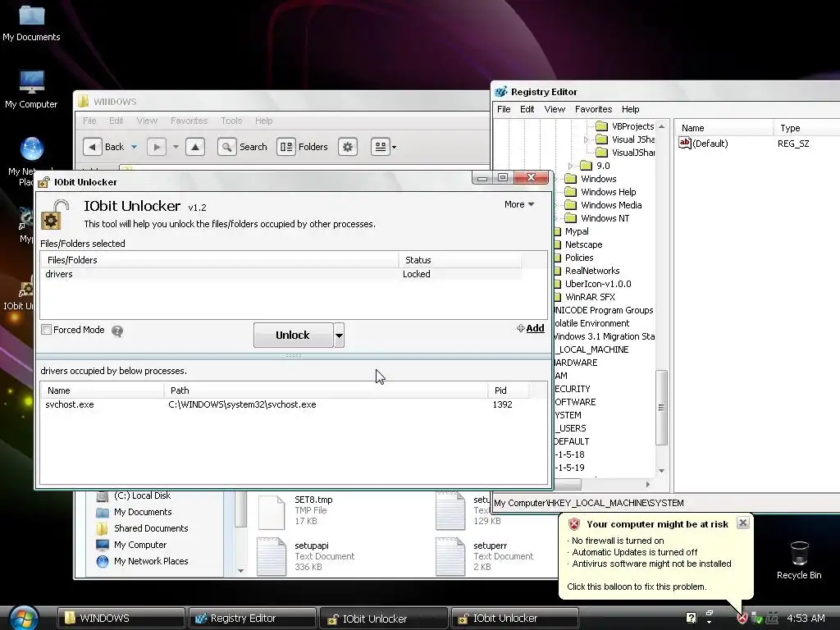The width and height of the screenshot is (840, 630).
Task: Select (C:) Local Disk in explorer sidebar
Action: (x=134, y=496)
